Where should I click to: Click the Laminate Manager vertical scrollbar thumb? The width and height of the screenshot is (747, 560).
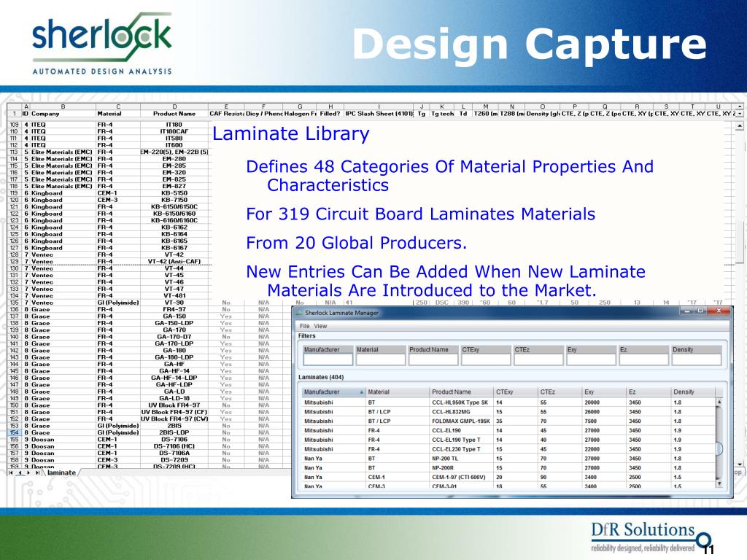719,448
